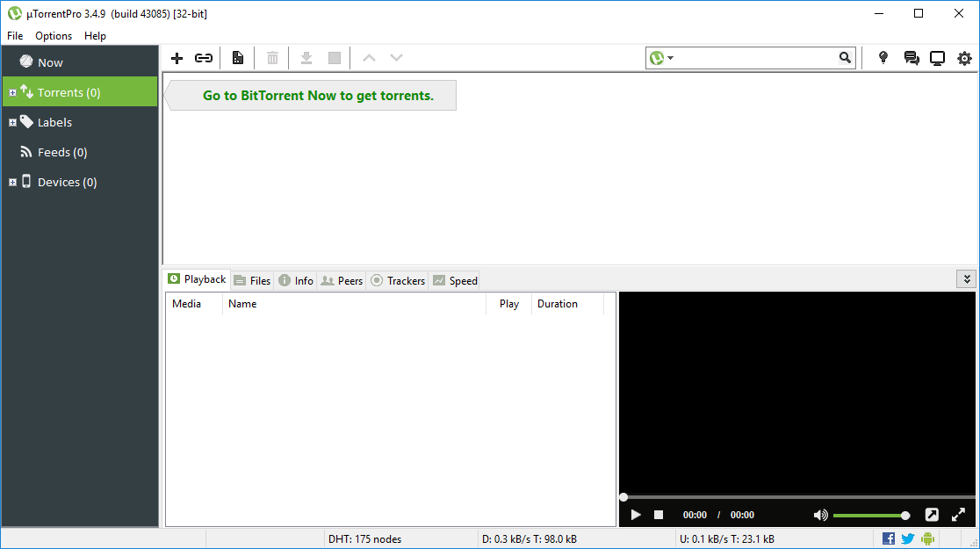Click the download speed status entry
This screenshot has height=549, width=980.
(530, 539)
